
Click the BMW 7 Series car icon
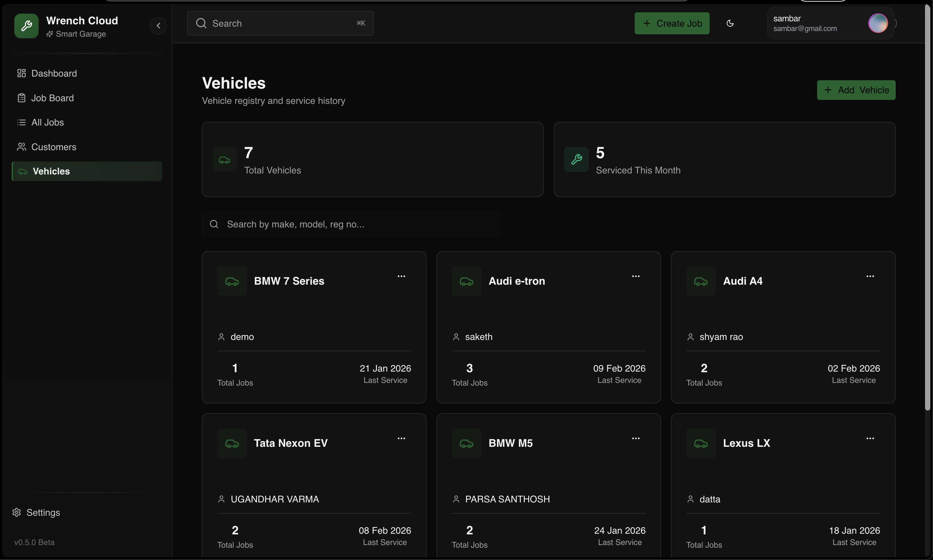pyautogui.click(x=232, y=281)
